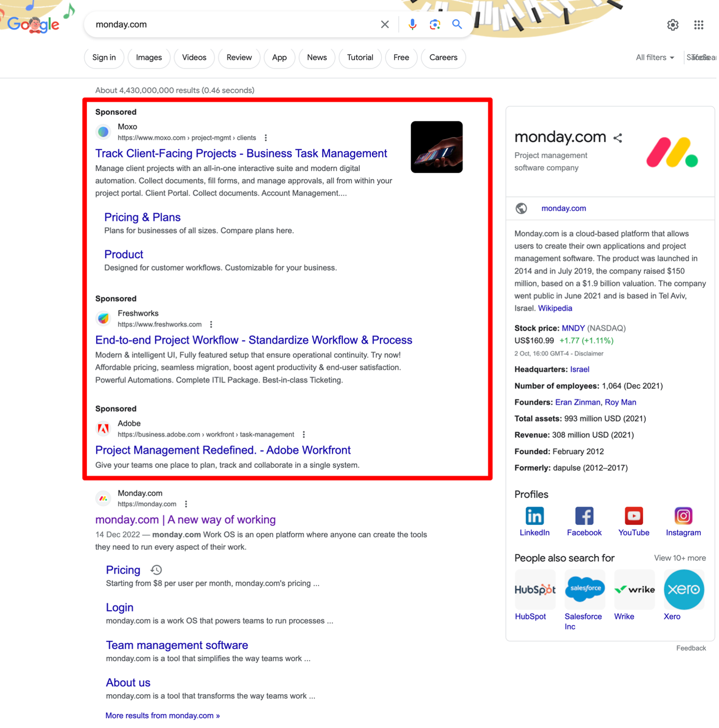Switch to News results

coord(317,58)
